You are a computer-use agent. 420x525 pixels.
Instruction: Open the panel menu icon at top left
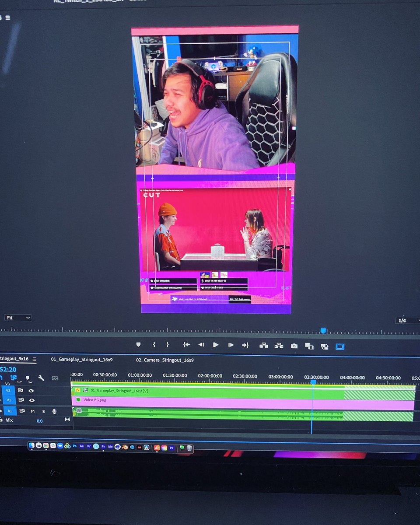pos(8,17)
